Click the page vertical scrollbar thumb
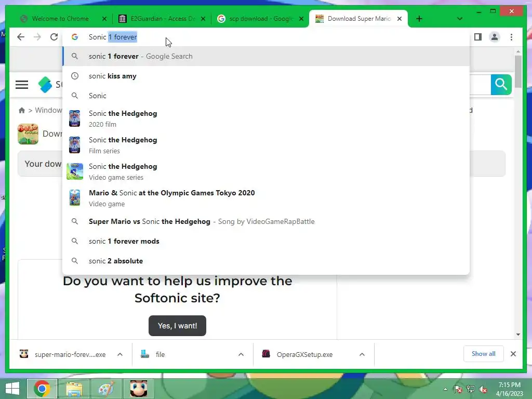This screenshot has width=532, height=399. tap(518, 72)
